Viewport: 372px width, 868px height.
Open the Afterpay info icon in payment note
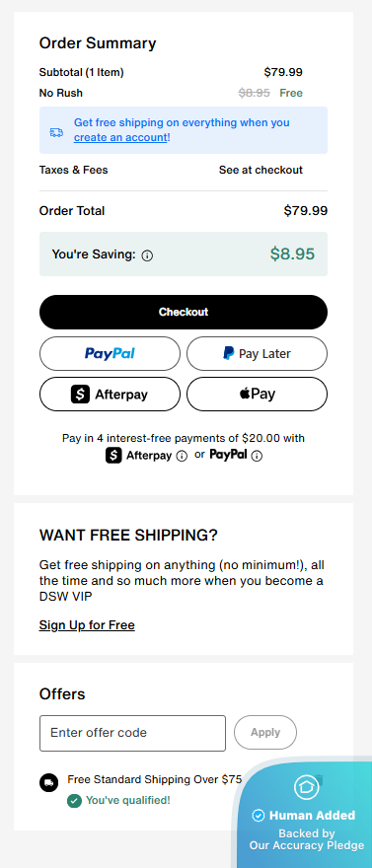point(182,456)
